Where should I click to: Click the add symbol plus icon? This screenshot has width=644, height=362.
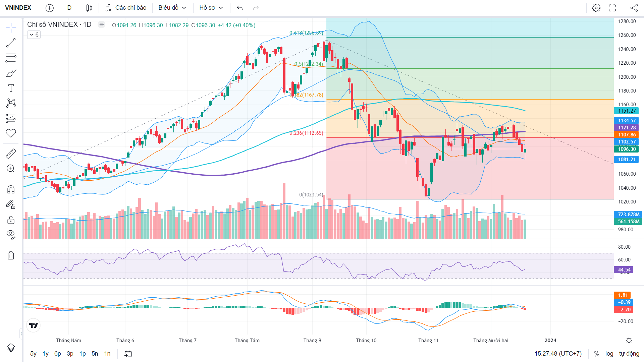pos(49,8)
